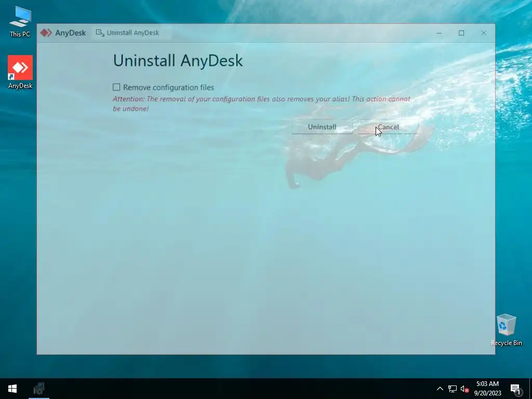Viewport: 532px width, 399px height.
Task: Select the Recycle Bin desktop icon
Action: pyautogui.click(x=506, y=330)
